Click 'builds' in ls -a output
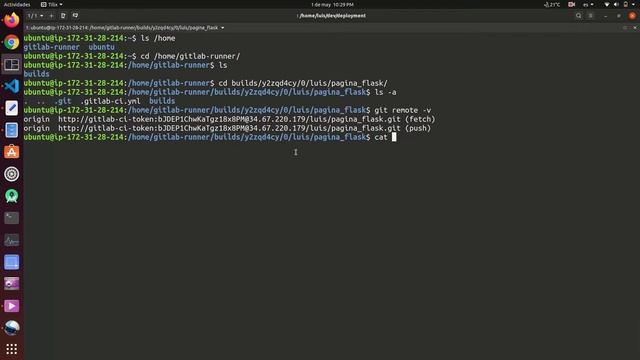This screenshot has width=640, height=360. click(162, 101)
